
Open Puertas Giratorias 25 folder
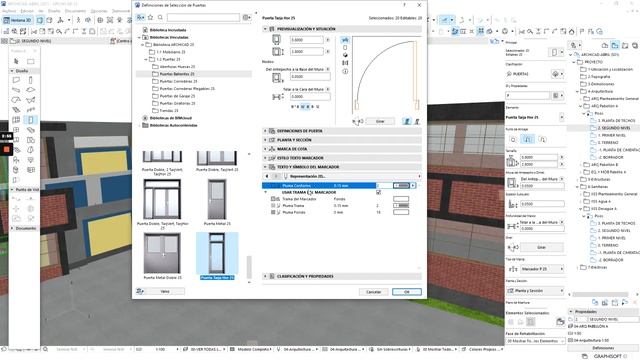pos(177,103)
